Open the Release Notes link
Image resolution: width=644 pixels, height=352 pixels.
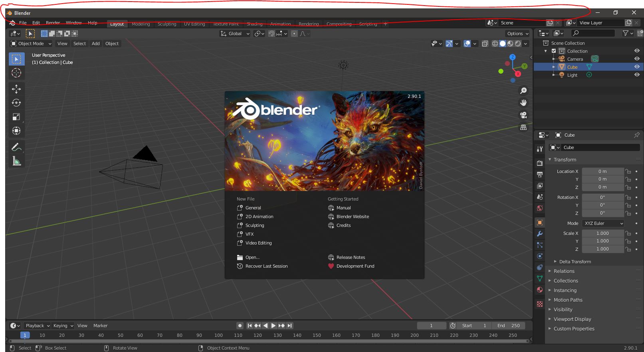[x=347, y=257]
